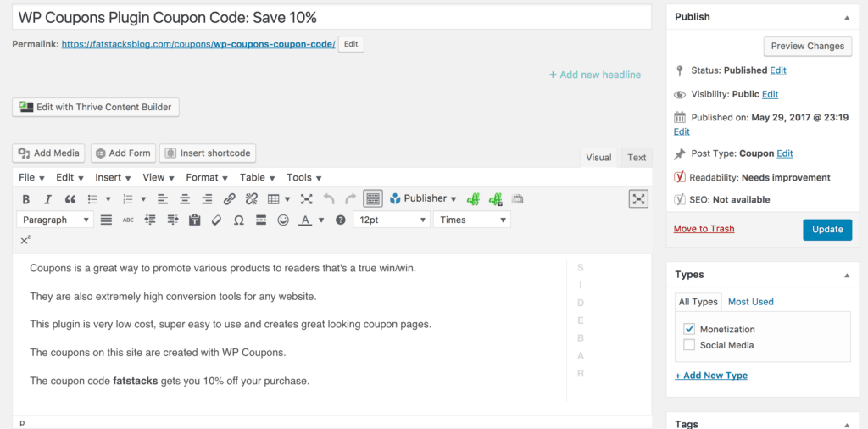The image size is (868, 429).
Task: Click the small calendar-like icon after aff icons
Action: tap(517, 199)
